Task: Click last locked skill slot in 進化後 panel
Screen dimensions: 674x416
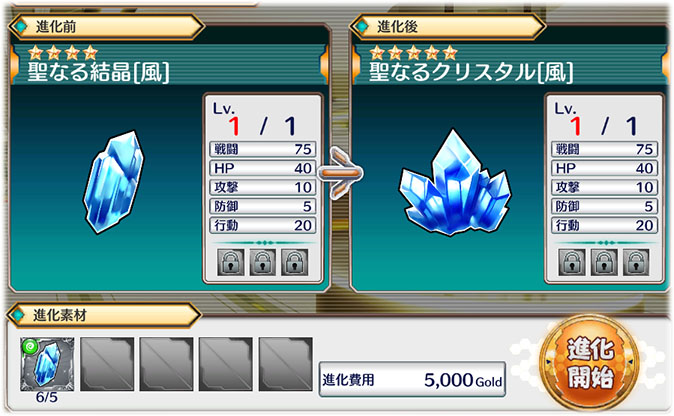Action: (636, 262)
